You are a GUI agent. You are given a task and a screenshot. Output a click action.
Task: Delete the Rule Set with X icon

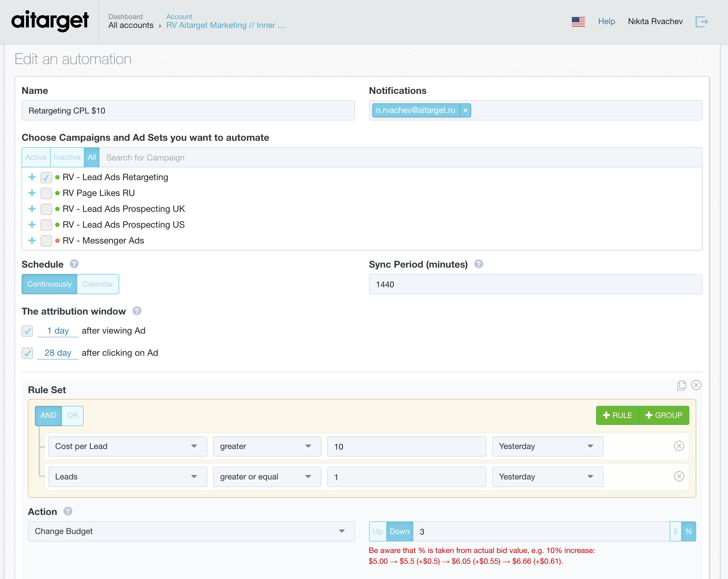tap(696, 385)
